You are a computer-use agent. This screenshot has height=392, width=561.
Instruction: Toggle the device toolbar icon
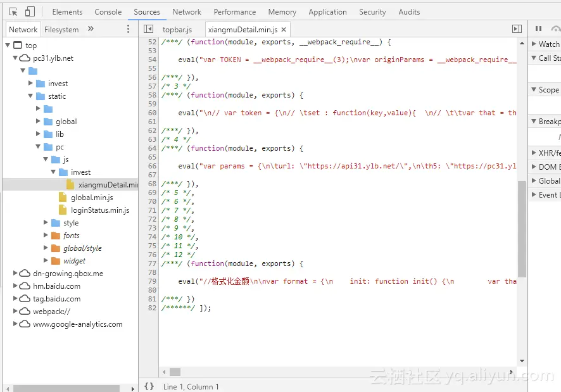click(x=30, y=12)
